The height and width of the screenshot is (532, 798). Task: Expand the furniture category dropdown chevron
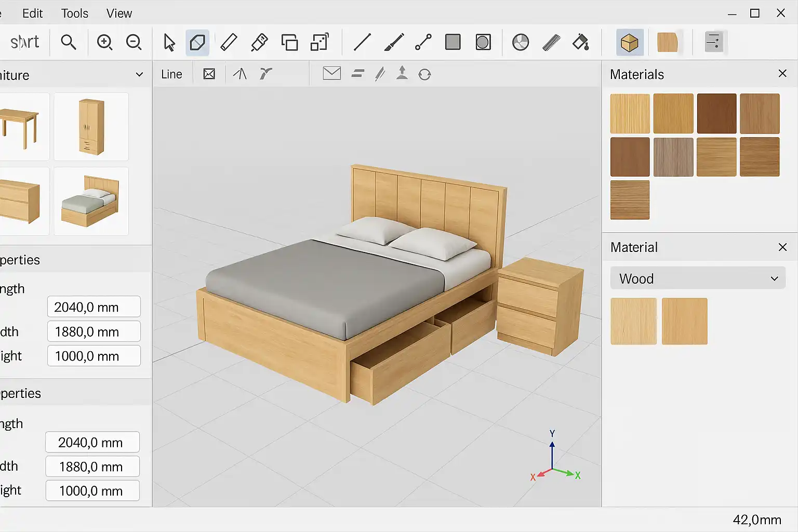click(x=139, y=75)
